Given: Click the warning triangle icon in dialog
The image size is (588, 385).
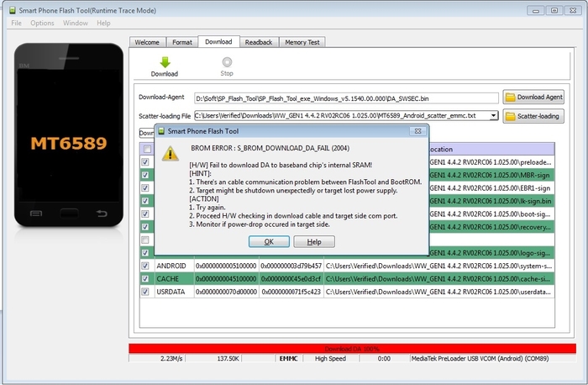Looking at the screenshot, I should [x=171, y=153].
